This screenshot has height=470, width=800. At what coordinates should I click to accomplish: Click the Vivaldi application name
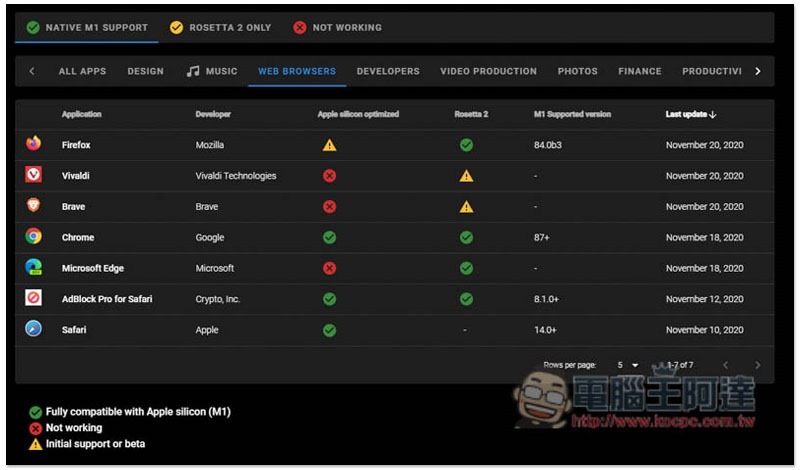point(76,176)
